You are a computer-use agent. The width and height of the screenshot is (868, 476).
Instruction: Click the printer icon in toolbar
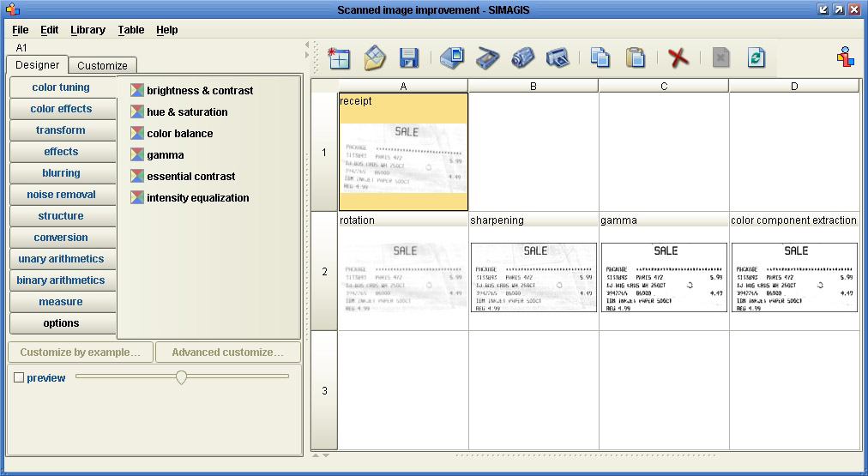558,58
